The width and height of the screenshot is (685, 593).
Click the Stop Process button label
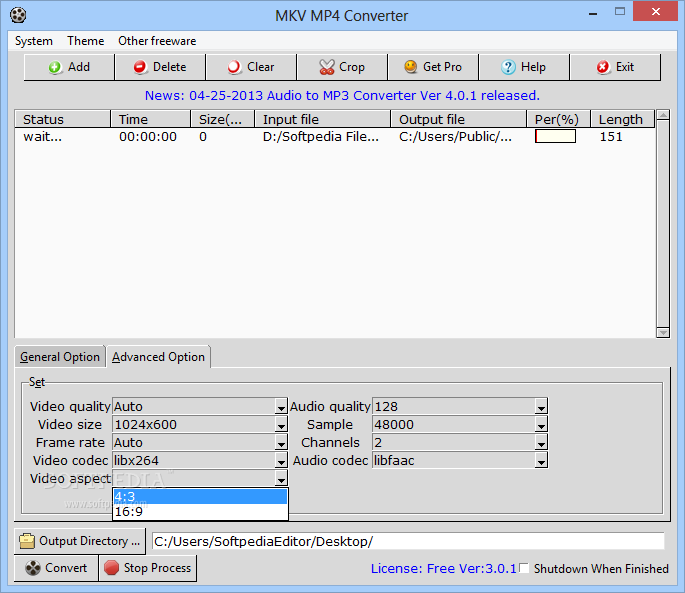coord(157,568)
